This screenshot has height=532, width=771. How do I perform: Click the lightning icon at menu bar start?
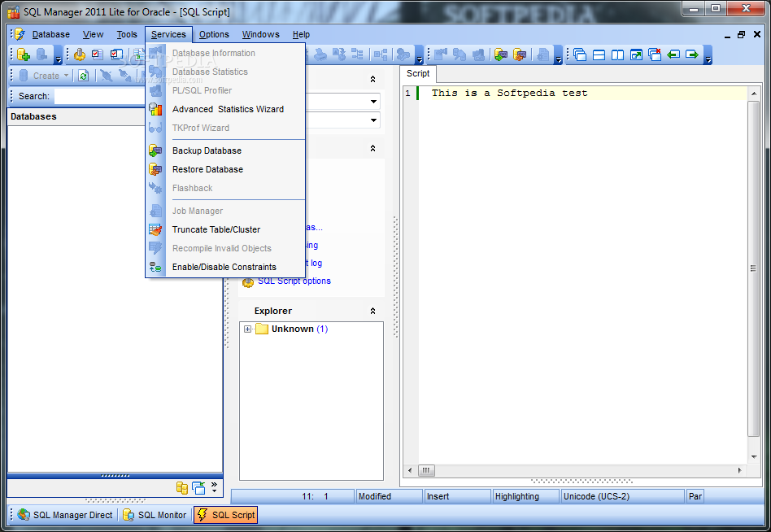pyautogui.click(x=20, y=34)
